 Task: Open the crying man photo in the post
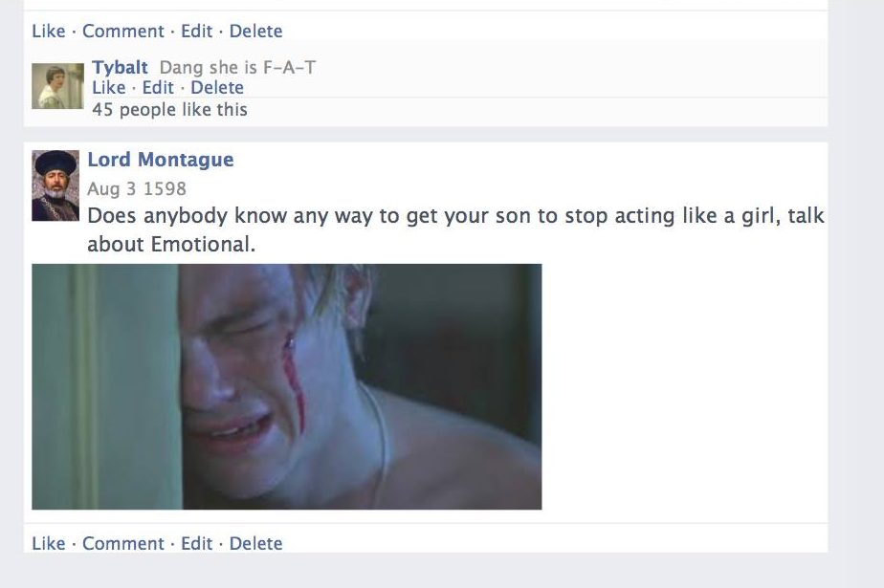point(286,386)
